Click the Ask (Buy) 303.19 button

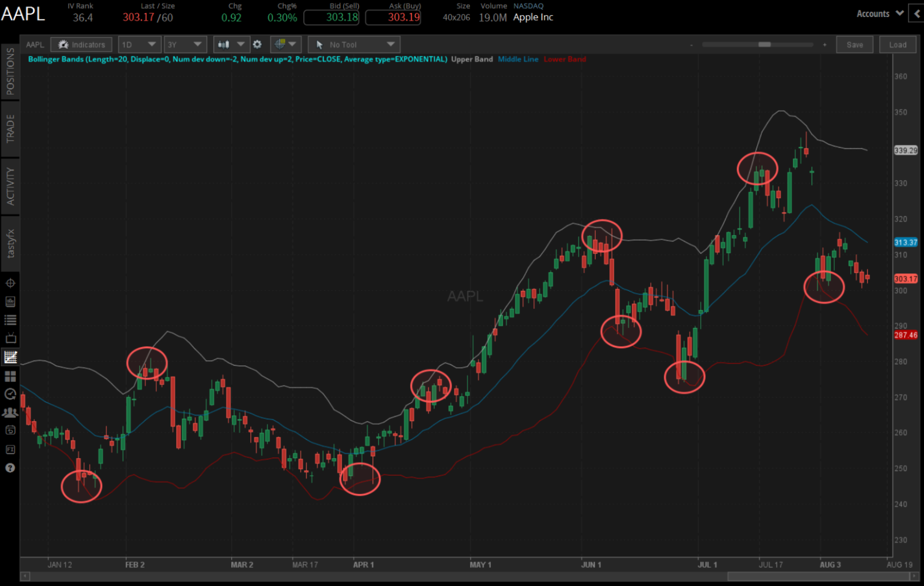pos(393,17)
